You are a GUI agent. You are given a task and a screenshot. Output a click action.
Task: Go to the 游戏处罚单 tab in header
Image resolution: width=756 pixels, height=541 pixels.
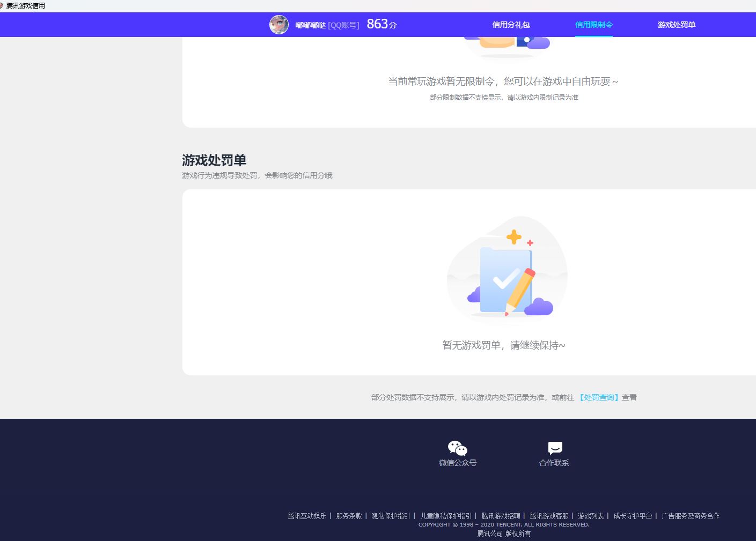coord(676,25)
